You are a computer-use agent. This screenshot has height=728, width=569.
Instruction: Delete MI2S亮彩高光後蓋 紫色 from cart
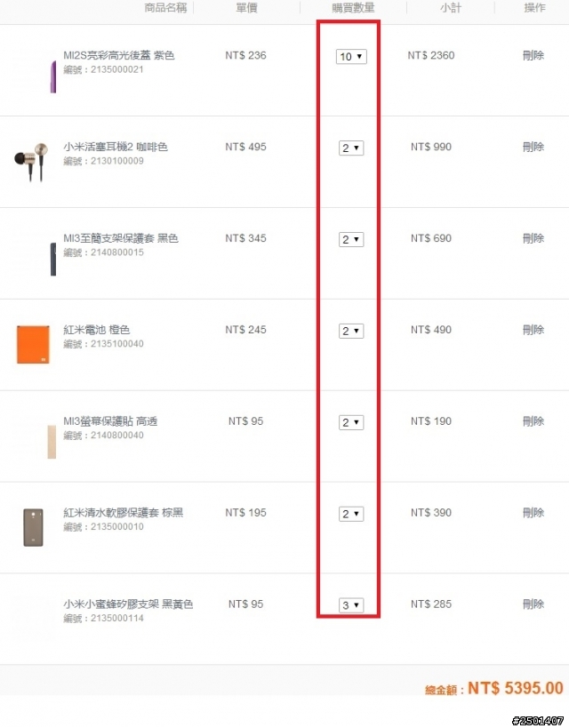533,55
